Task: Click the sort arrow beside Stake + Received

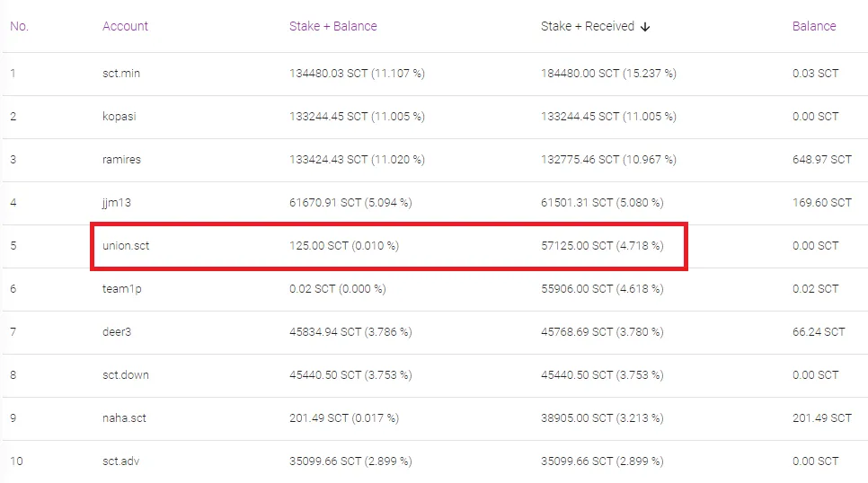Action: pyautogui.click(x=645, y=27)
